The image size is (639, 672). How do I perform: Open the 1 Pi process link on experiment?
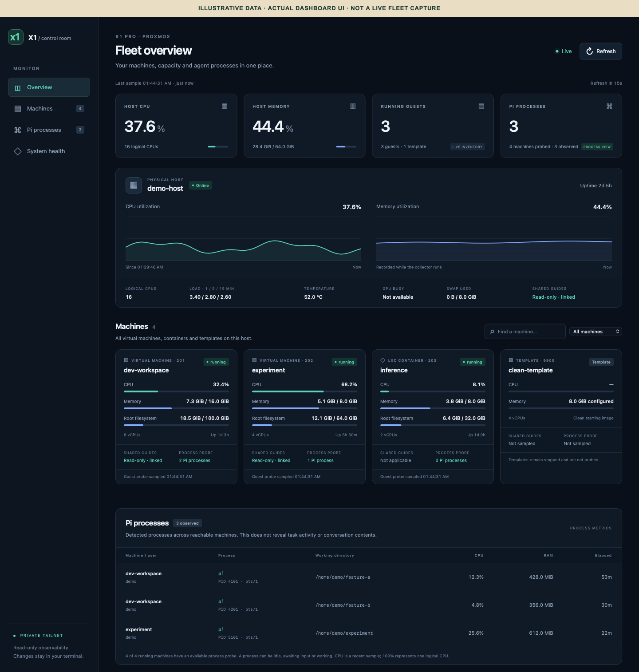click(320, 461)
